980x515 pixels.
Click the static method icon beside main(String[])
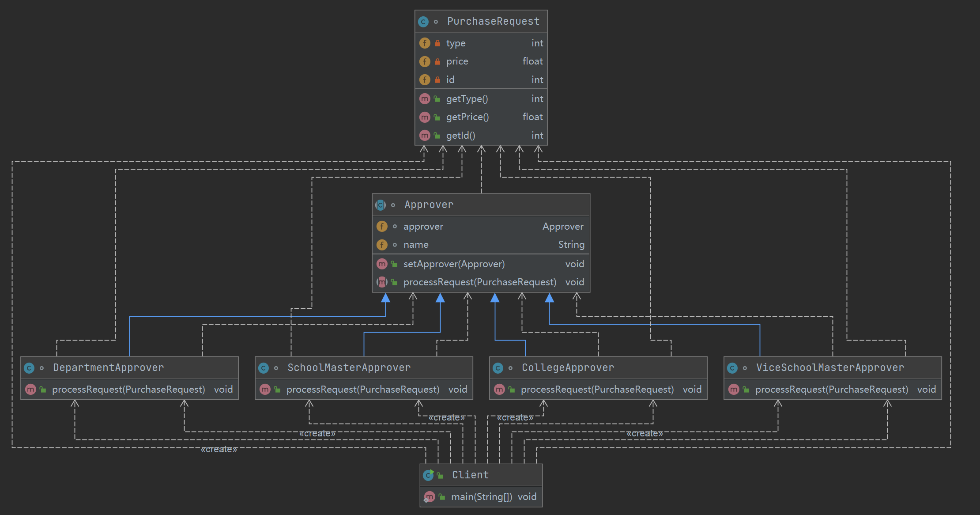click(x=429, y=497)
